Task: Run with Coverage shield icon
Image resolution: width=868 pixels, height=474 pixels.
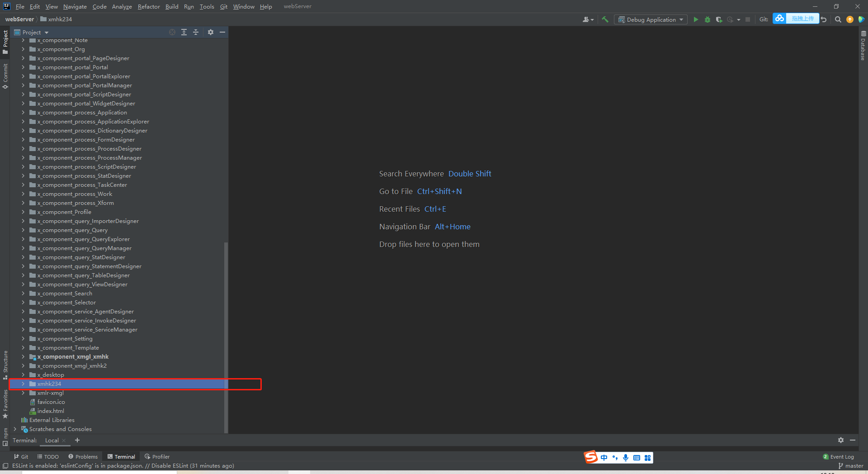Action: 719,19
